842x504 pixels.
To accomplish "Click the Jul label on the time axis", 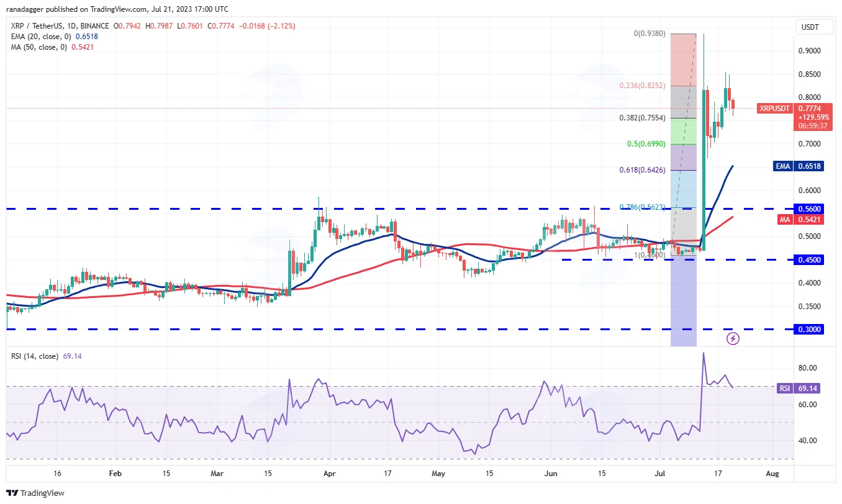I will tap(659, 474).
